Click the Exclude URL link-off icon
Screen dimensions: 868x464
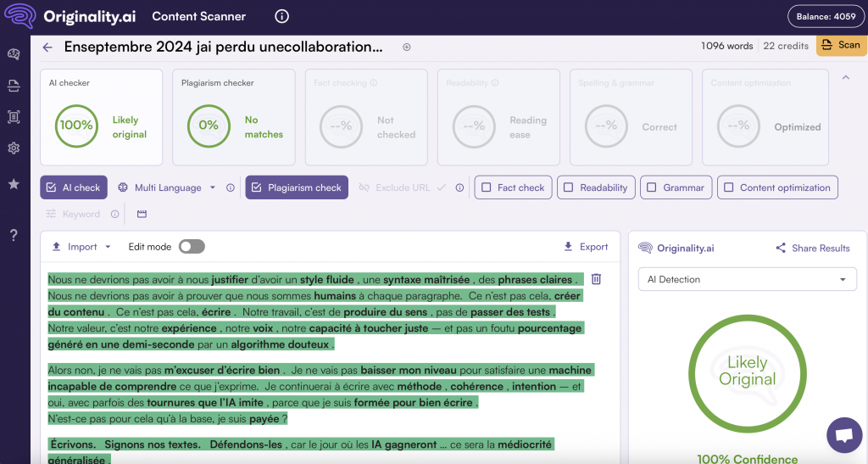(364, 187)
